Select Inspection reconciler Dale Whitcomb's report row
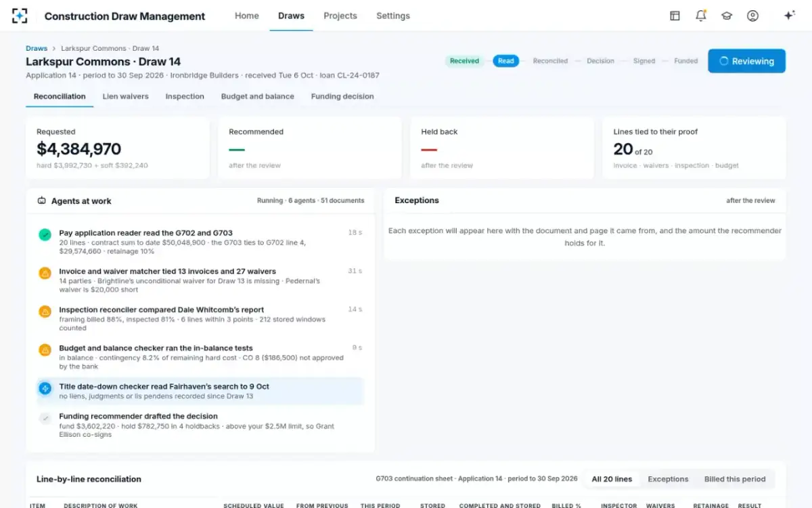This screenshot has width=812, height=508. [200, 319]
